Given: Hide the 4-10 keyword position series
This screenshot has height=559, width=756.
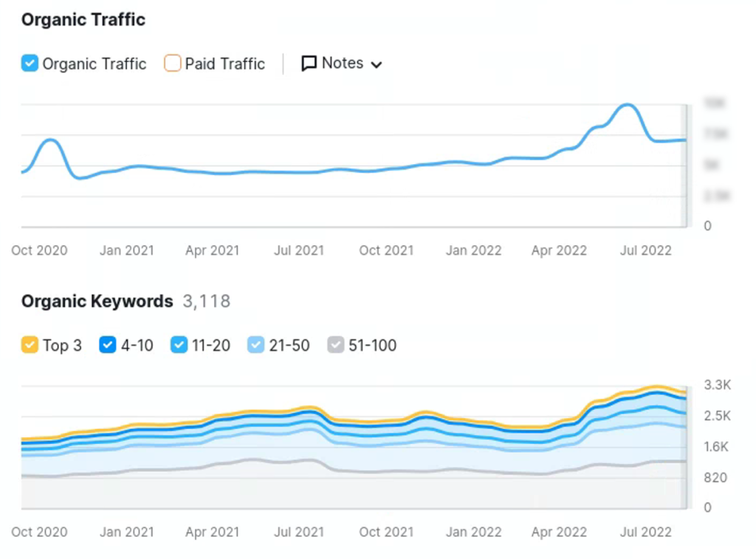Looking at the screenshot, I should (108, 345).
